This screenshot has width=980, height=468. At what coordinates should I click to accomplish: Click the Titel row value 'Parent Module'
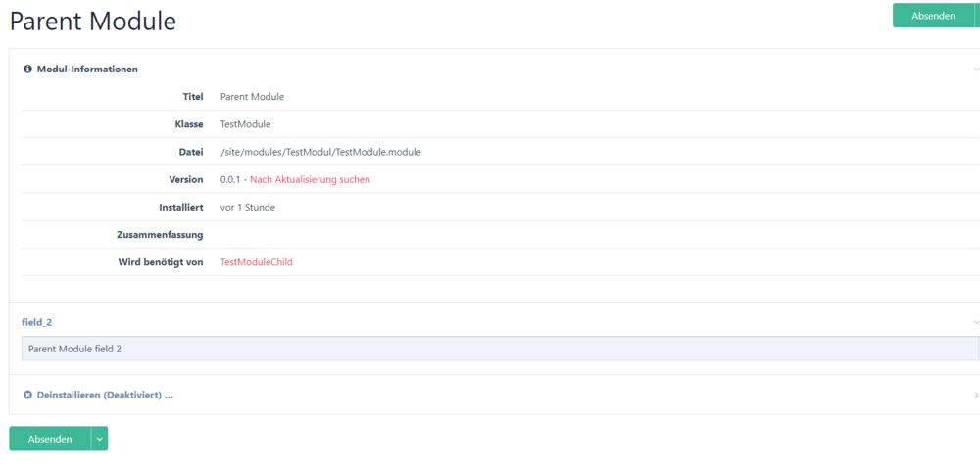tap(252, 97)
